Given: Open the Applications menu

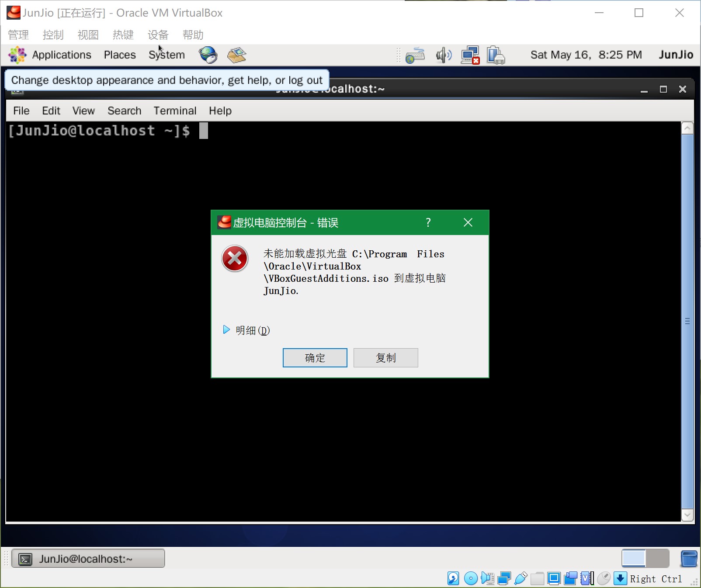Looking at the screenshot, I should click(62, 55).
